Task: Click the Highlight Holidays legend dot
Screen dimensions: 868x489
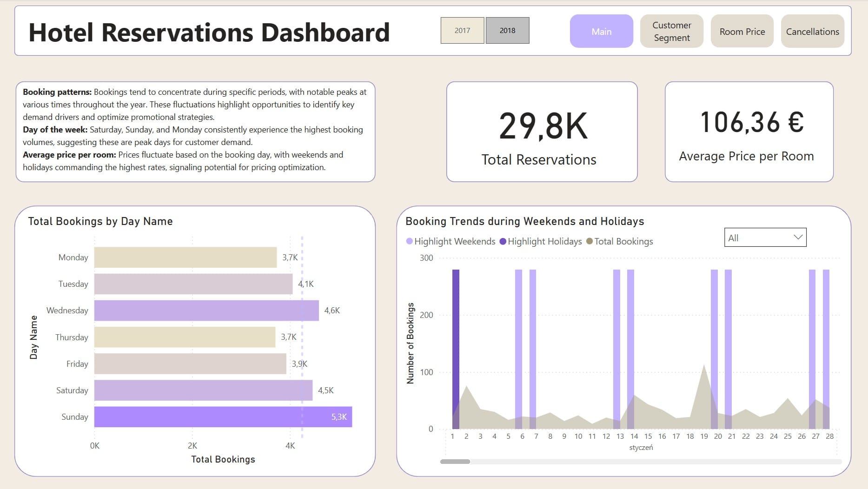Action: click(503, 241)
